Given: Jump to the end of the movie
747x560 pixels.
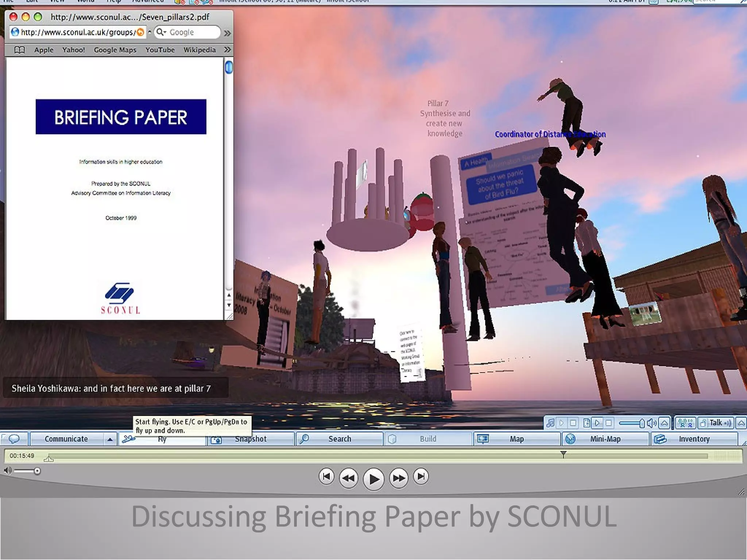Looking at the screenshot, I should [421, 477].
